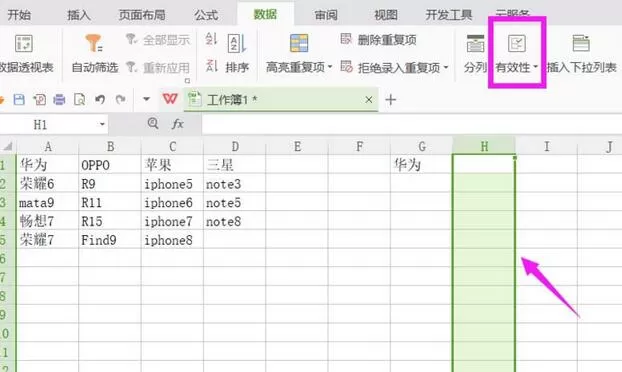622x372 pixels.
Task: Switch to the 审阅 tab
Action: pyautogui.click(x=326, y=15)
